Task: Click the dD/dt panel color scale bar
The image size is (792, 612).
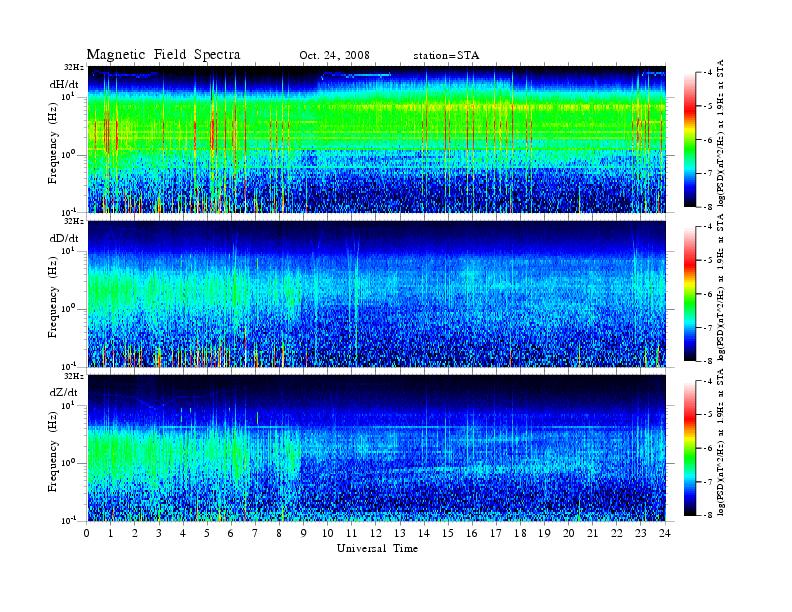Action: [x=690, y=294]
